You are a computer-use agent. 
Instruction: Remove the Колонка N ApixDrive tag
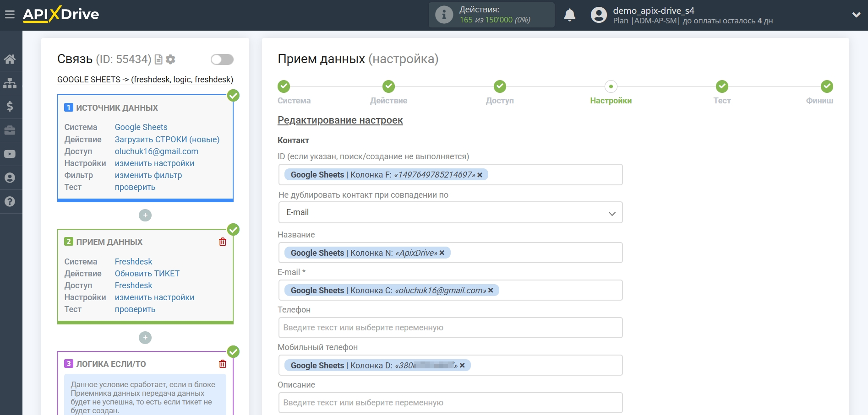[x=442, y=253]
